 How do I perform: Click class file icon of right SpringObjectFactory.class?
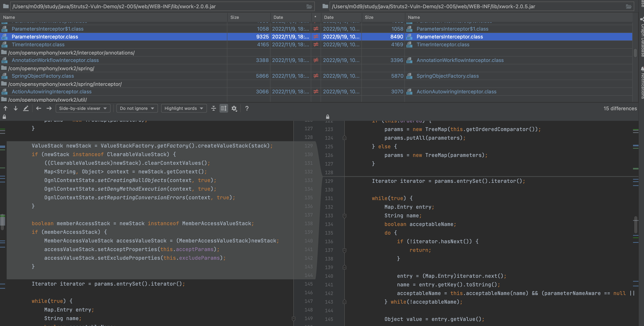pos(409,76)
